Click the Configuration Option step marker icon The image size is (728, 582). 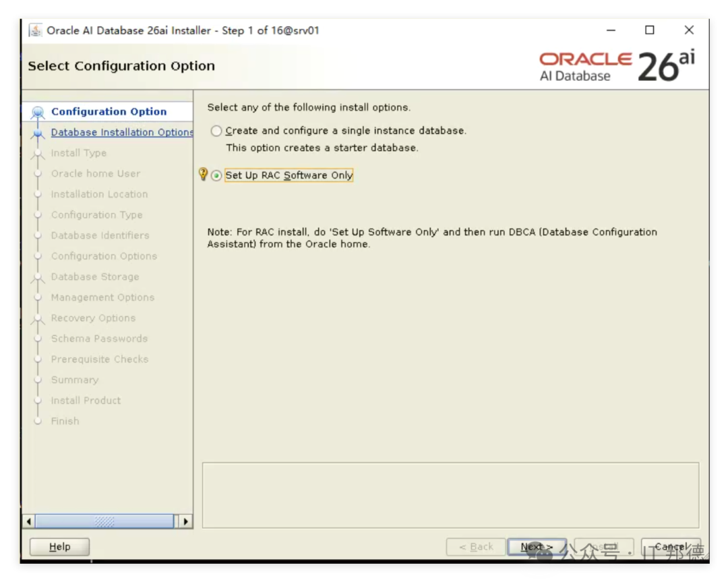pyautogui.click(x=38, y=112)
